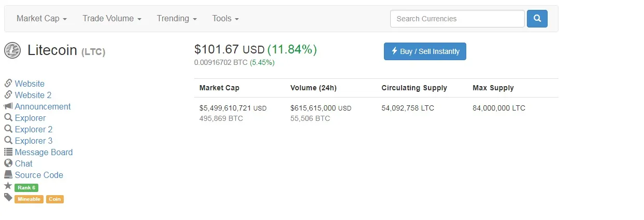Click the list icon beside Message Board

tap(8, 152)
